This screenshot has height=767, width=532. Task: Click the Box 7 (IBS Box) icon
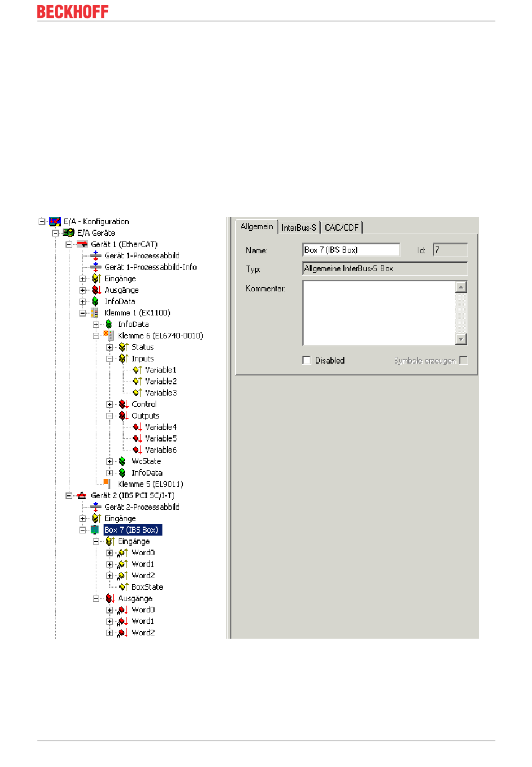pos(95,530)
